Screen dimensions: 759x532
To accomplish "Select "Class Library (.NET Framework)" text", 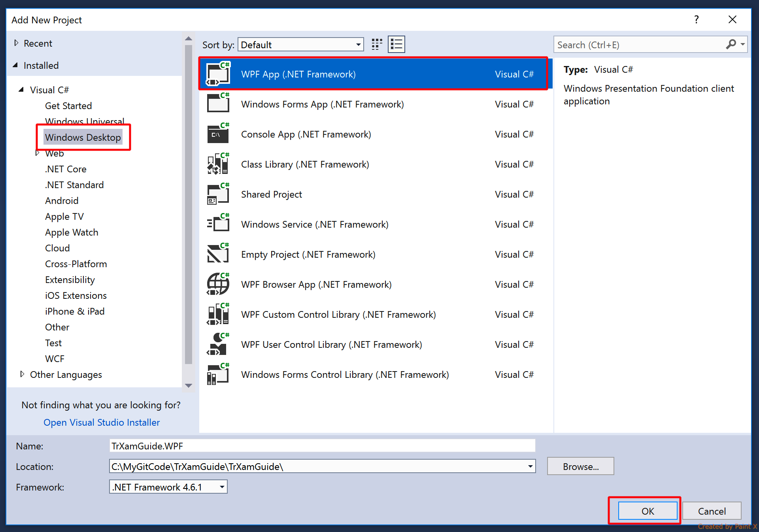I will (x=305, y=164).
